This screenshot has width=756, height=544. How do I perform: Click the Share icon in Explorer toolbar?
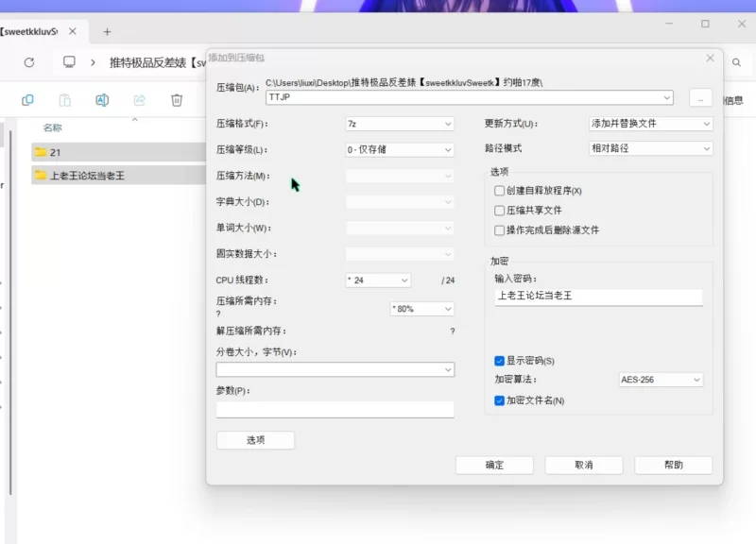(139, 100)
